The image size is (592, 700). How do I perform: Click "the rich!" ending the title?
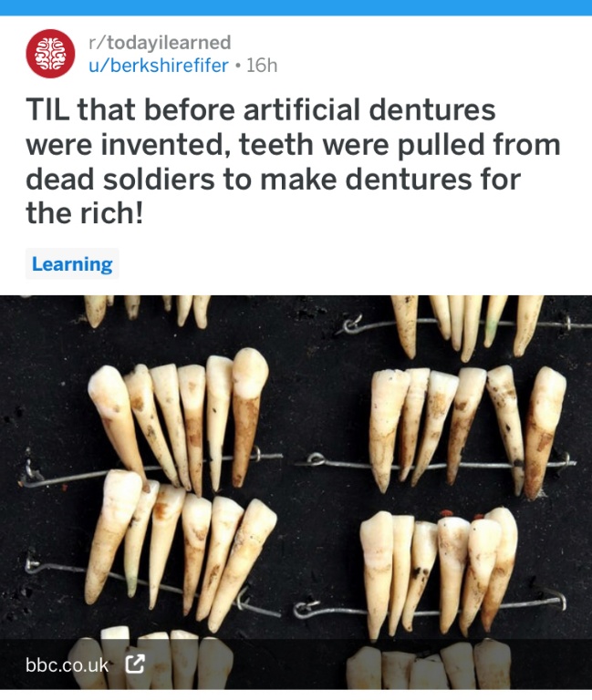click(85, 213)
